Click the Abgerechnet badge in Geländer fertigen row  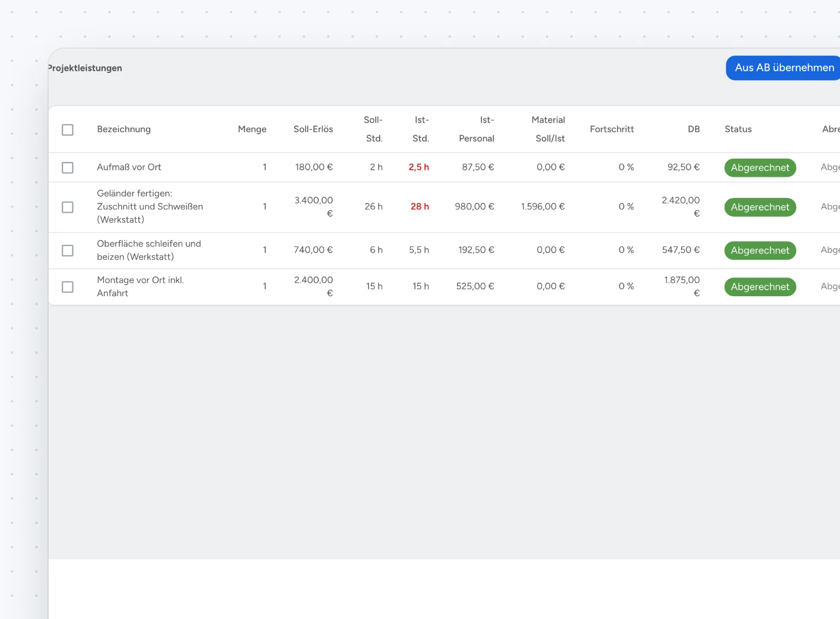[x=760, y=207]
